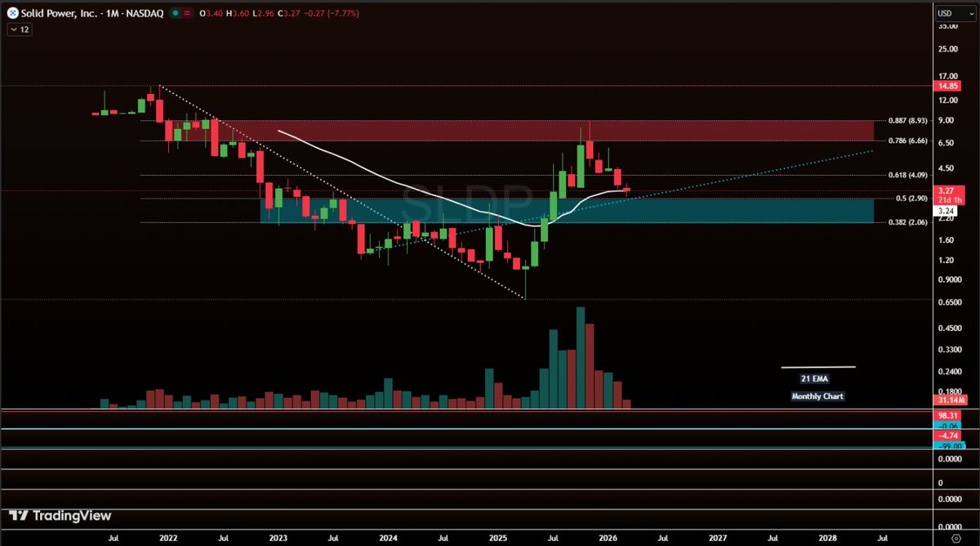Click the 'Monthly Chart' text annotation
Image resolution: width=980 pixels, height=546 pixels.
click(x=817, y=396)
